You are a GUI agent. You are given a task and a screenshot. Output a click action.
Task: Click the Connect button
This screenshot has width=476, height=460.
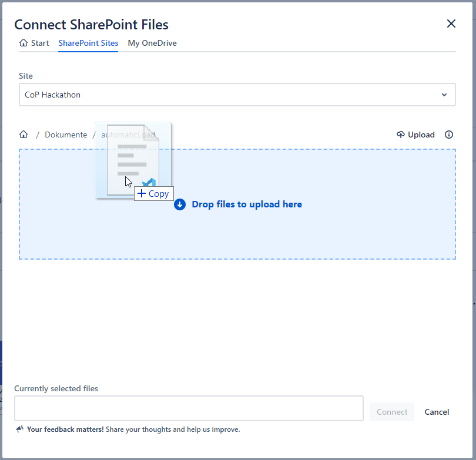tap(392, 412)
